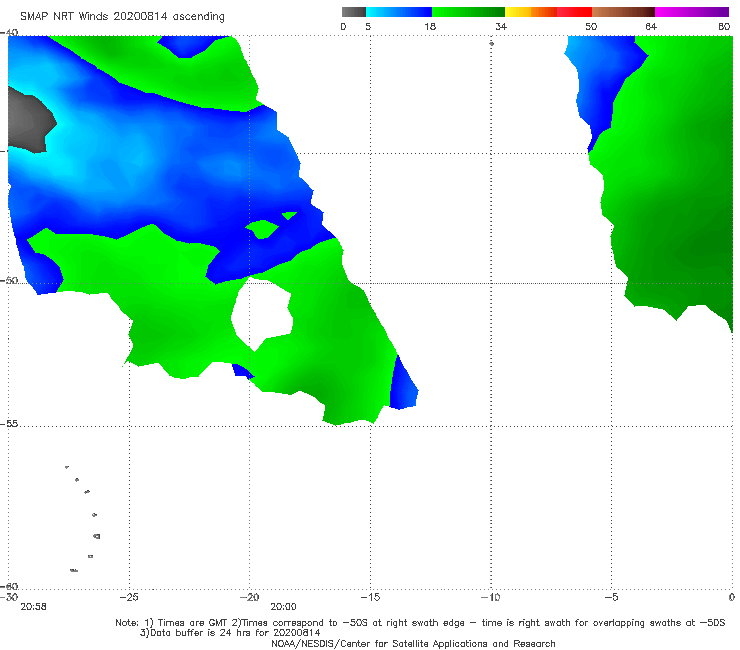Screen dimensions: 740x650
Task: Click the longitude axis label "-20"
Action: 250,597
